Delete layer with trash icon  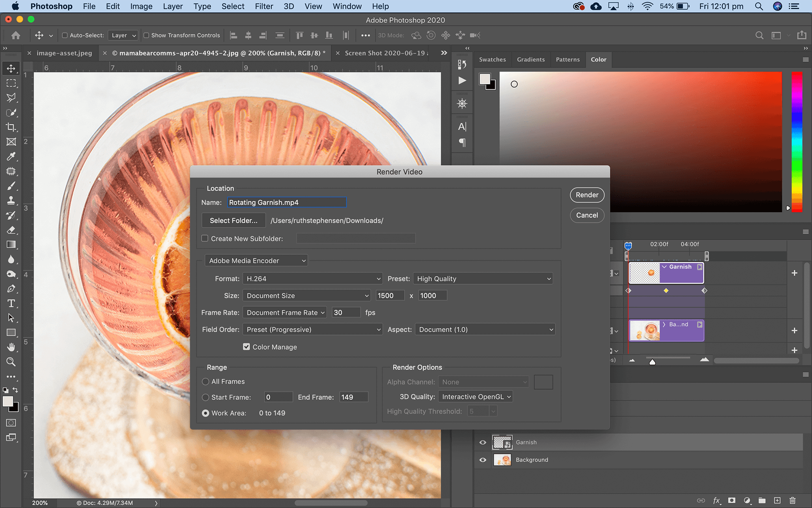click(793, 501)
